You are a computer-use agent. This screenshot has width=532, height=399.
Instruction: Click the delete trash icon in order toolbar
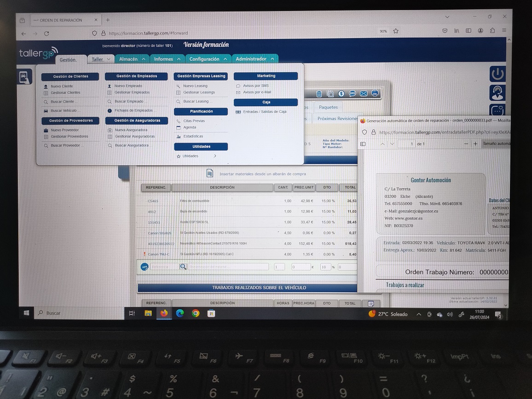(319, 94)
